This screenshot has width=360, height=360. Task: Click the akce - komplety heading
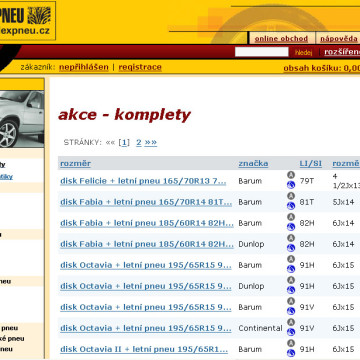(124, 115)
